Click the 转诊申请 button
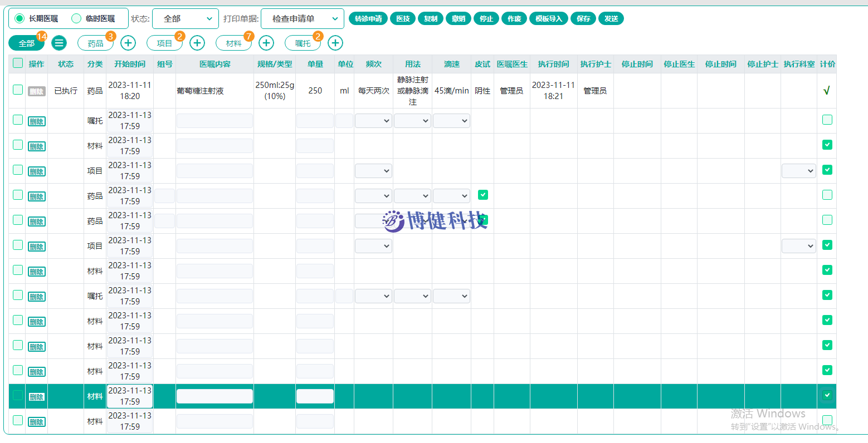Image resolution: width=868 pixels, height=443 pixels. (368, 18)
